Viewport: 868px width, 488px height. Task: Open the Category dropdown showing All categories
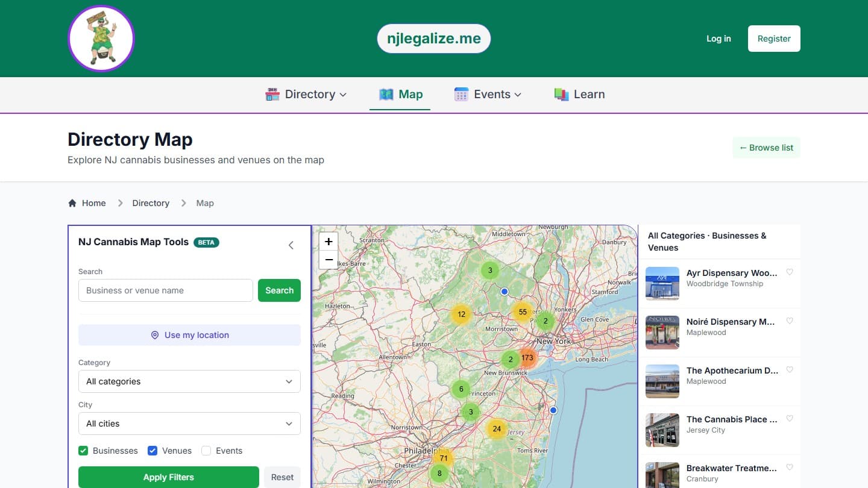(x=189, y=381)
